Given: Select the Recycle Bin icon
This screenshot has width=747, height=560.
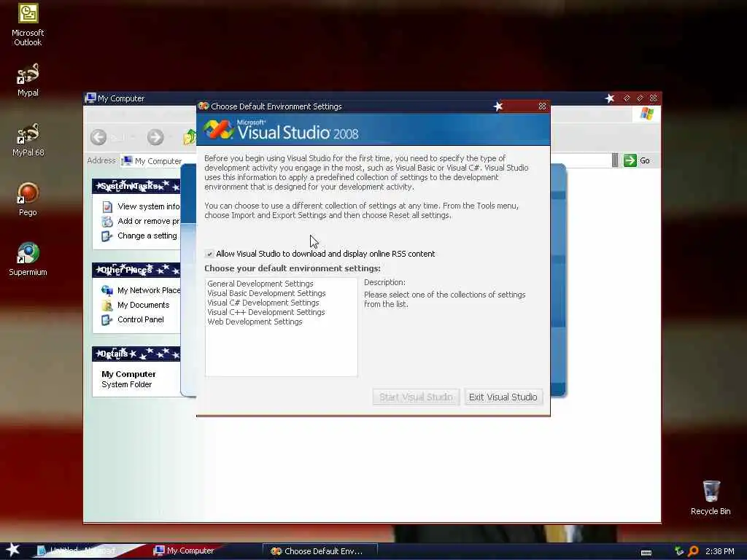Looking at the screenshot, I should point(711,497).
